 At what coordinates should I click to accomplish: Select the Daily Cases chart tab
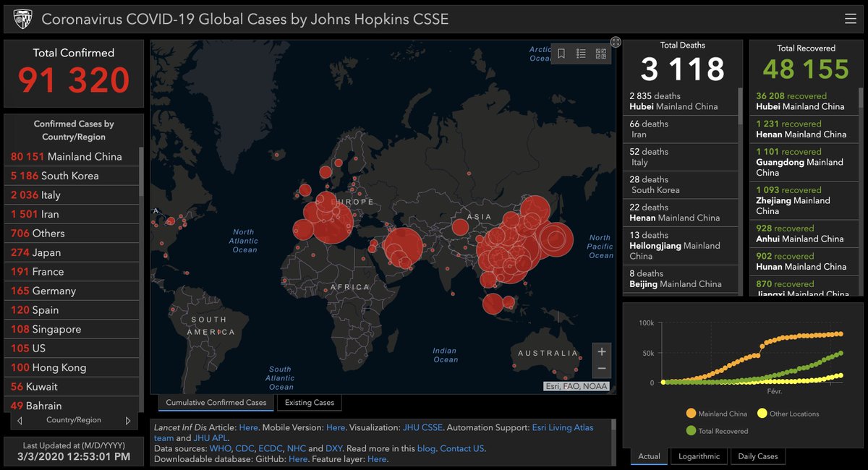(757, 456)
